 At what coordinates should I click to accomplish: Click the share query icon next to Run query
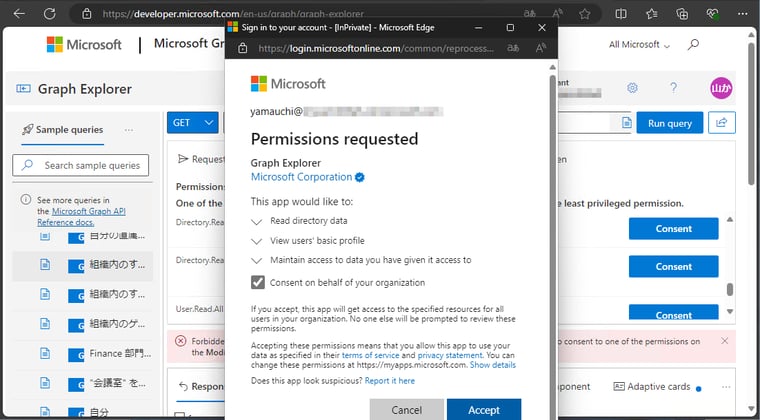[x=722, y=123]
